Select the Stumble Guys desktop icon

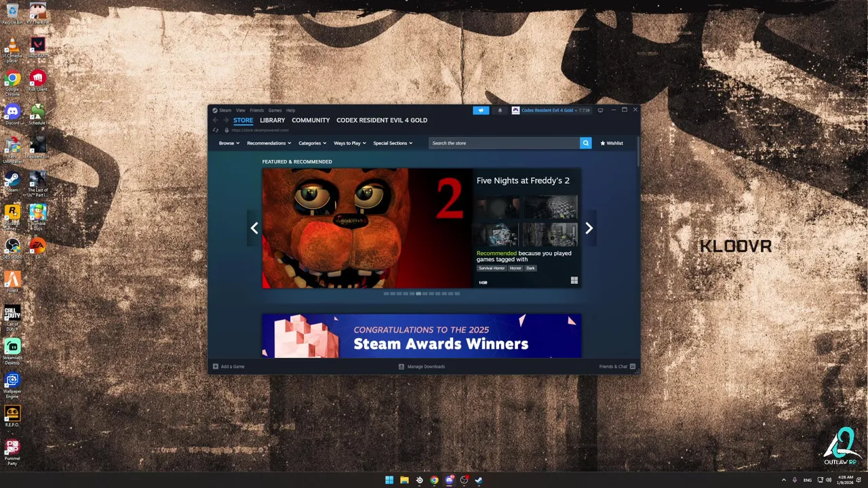point(38,218)
